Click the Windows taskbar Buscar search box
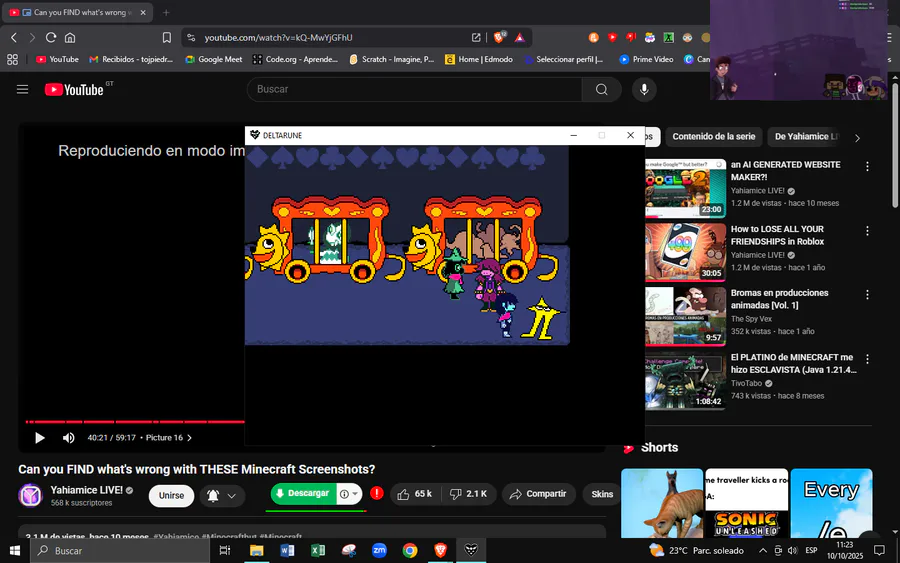 pos(120,550)
